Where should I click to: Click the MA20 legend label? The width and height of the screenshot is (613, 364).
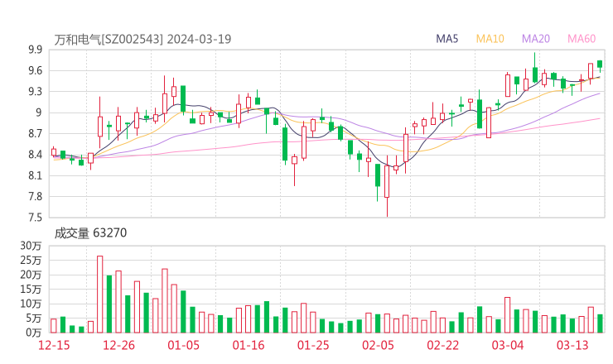pos(536,39)
